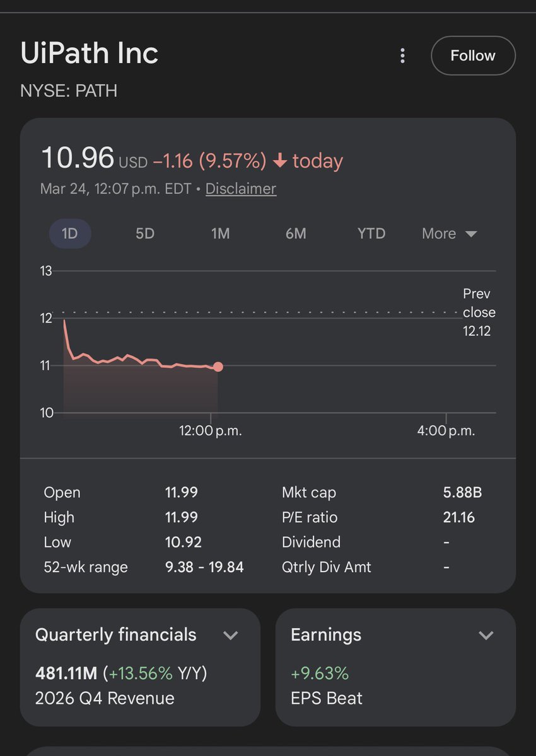Select the 1D chart range
Viewport: 536px width, 756px height.
pyautogui.click(x=70, y=234)
